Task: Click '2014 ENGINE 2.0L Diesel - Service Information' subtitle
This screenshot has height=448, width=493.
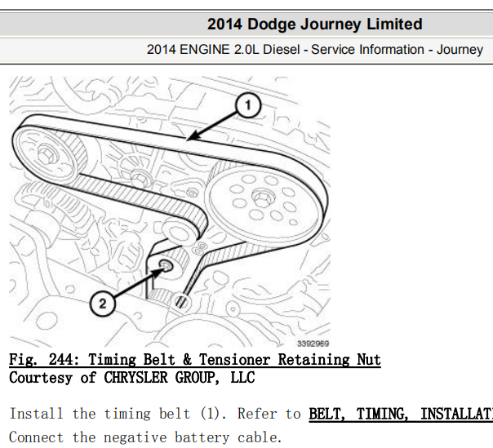Action: coord(315,50)
